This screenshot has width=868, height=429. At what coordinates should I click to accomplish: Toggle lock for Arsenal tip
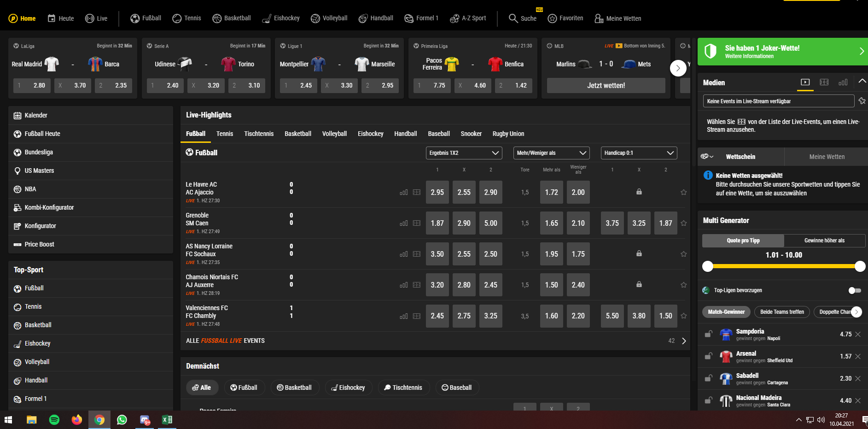(x=709, y=356)
